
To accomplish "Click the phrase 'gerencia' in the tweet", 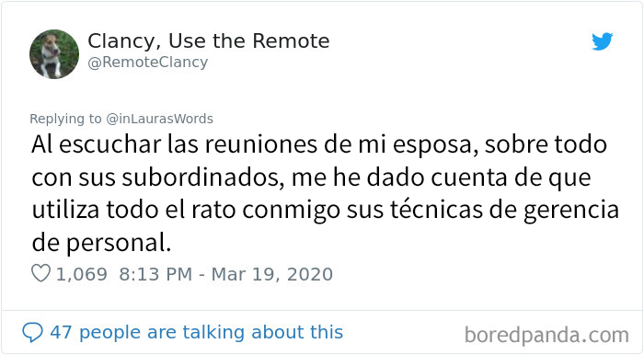I will pos(571,211).
